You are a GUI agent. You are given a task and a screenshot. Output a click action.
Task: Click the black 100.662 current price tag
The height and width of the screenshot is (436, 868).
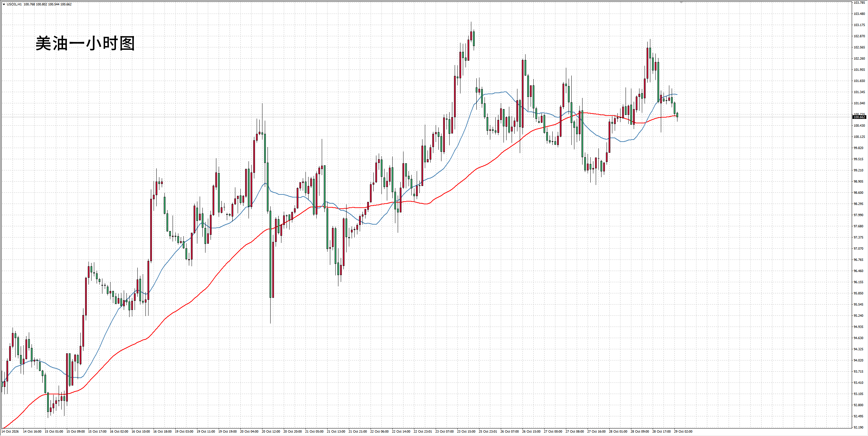859,117
